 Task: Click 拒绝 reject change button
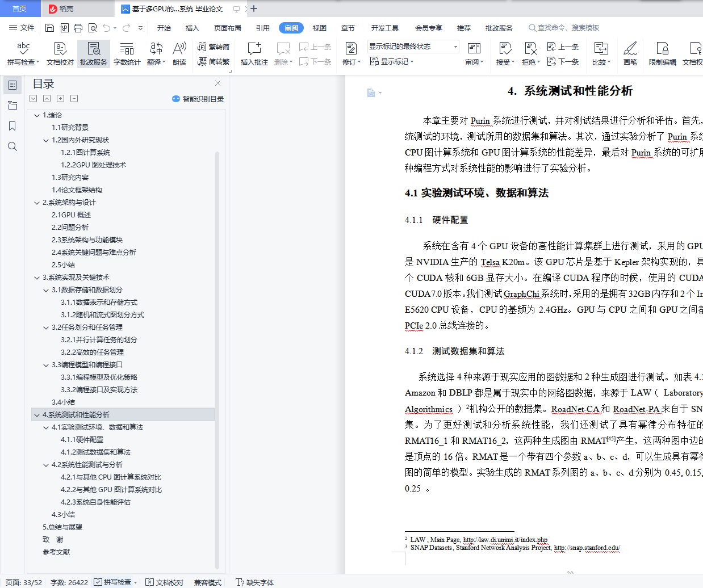tap(530, 54)
